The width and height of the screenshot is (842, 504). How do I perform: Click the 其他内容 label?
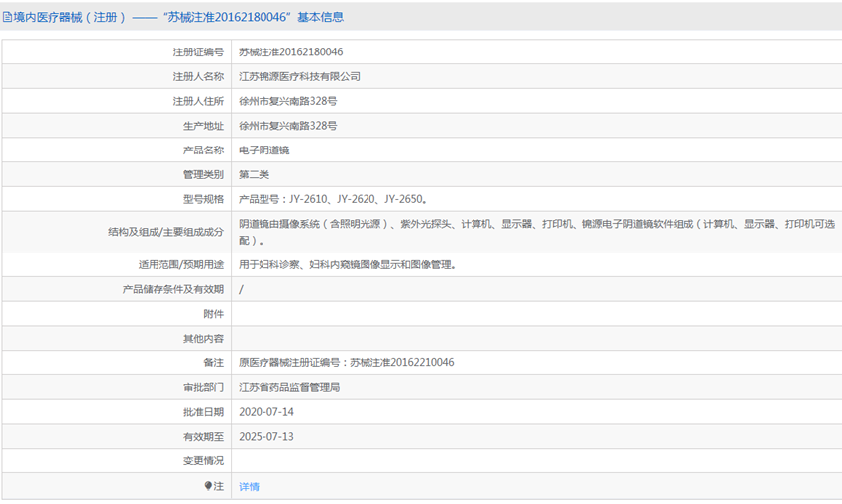[x=203, y=339]
